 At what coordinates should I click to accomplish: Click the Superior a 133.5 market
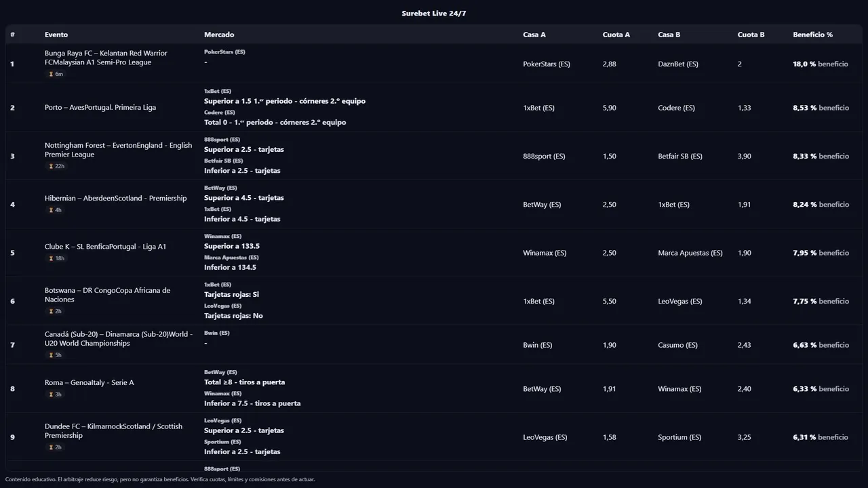tap(231, 247)
